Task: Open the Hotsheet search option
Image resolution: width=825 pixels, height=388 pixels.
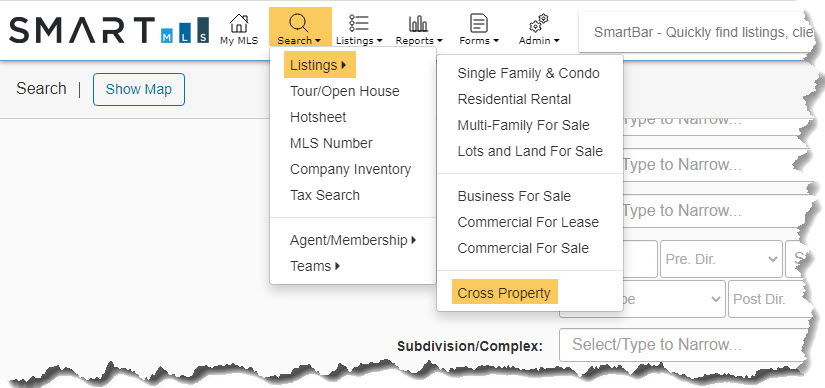Action: [318, 117]
